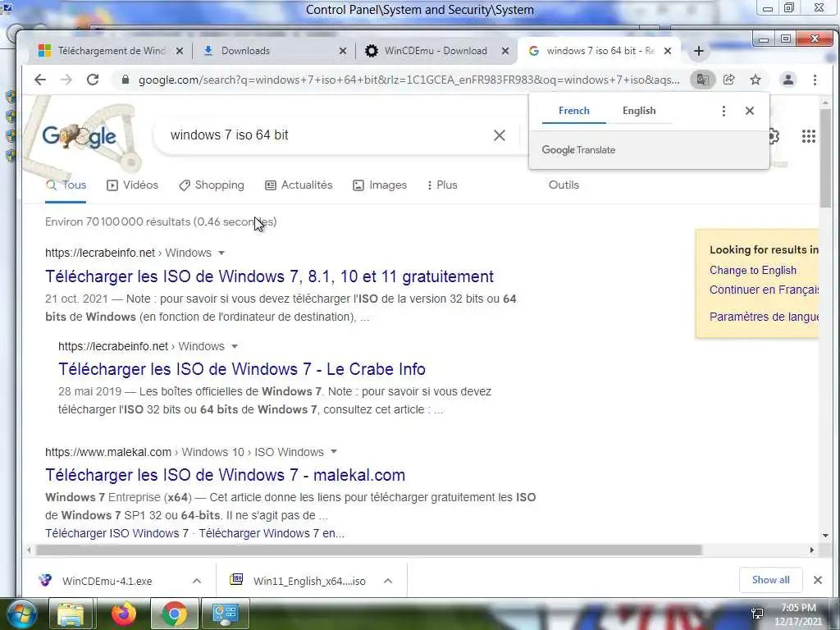Click the Google doodle logo

click(x=80, y=137)
